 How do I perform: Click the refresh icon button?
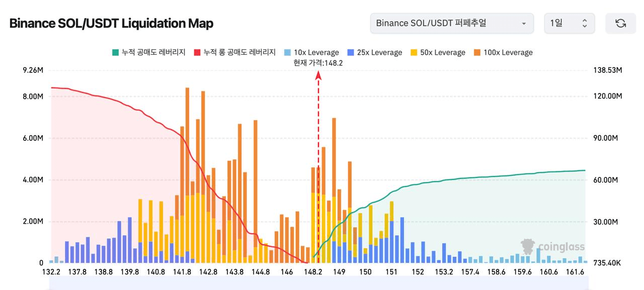[x=621, y=23]
